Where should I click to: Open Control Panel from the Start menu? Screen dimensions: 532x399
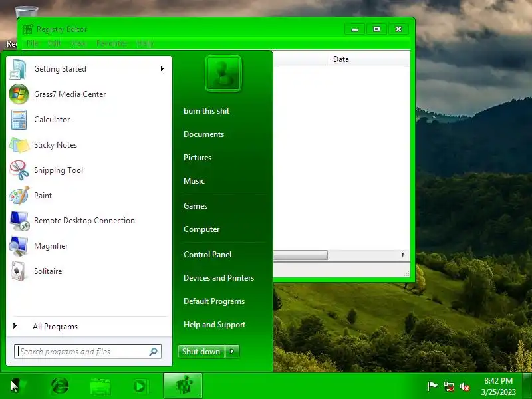coord(207,255)
